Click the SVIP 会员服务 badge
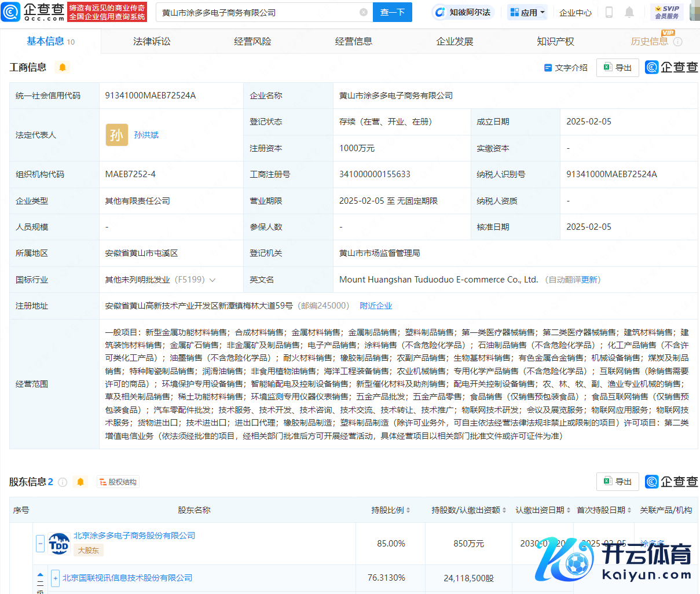The image size is (700, 594). (x=666, y=12)
